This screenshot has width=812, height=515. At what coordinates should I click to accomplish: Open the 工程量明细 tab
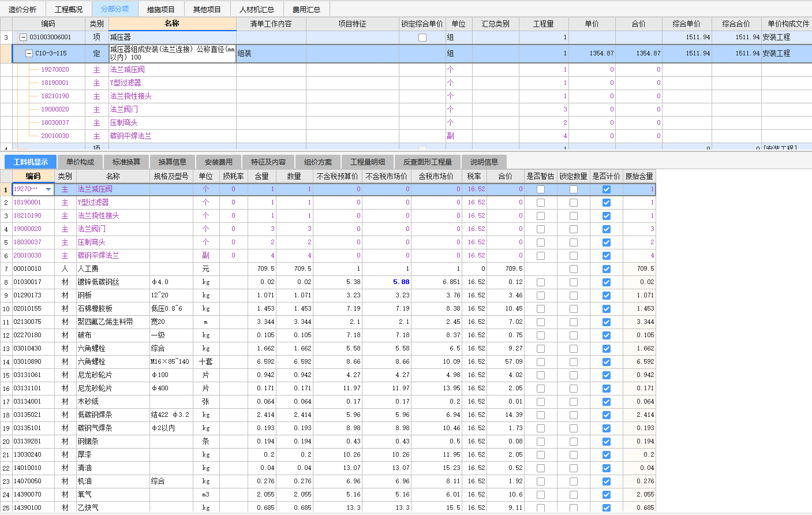coord(368,162)
